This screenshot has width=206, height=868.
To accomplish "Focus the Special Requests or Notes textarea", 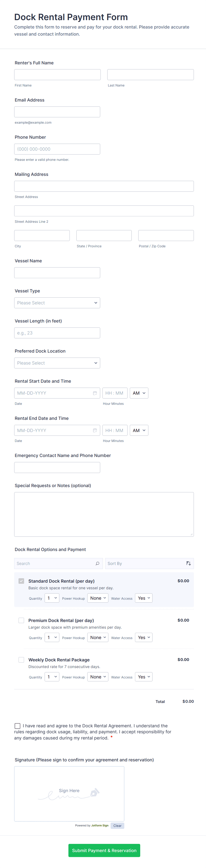I will point(104,514).
